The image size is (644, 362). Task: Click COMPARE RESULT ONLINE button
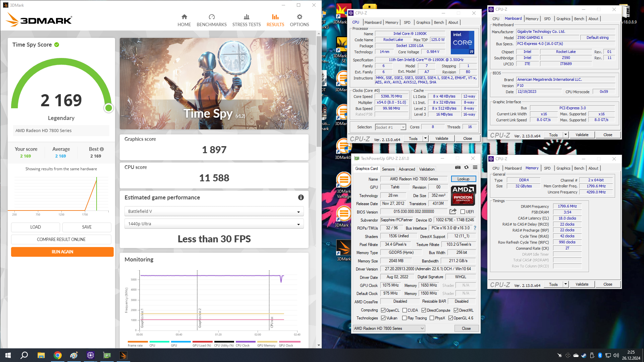pos(61,239)
